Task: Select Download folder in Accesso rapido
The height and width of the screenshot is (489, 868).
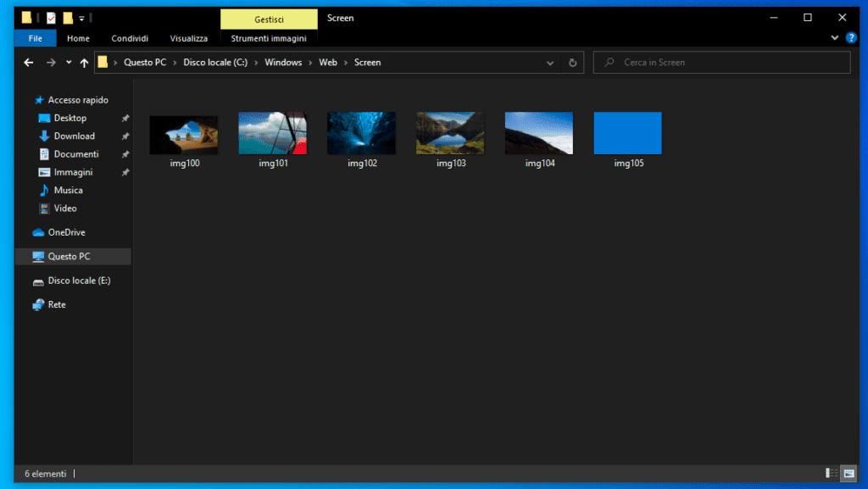Action: (74, 136)
